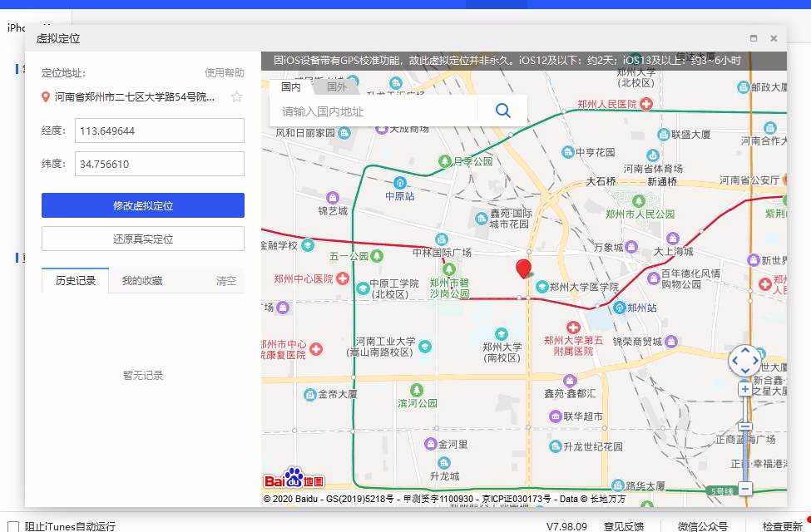
Task: Click the map zoom slider track
Action: pyautogui.click(x=744, y=439)
